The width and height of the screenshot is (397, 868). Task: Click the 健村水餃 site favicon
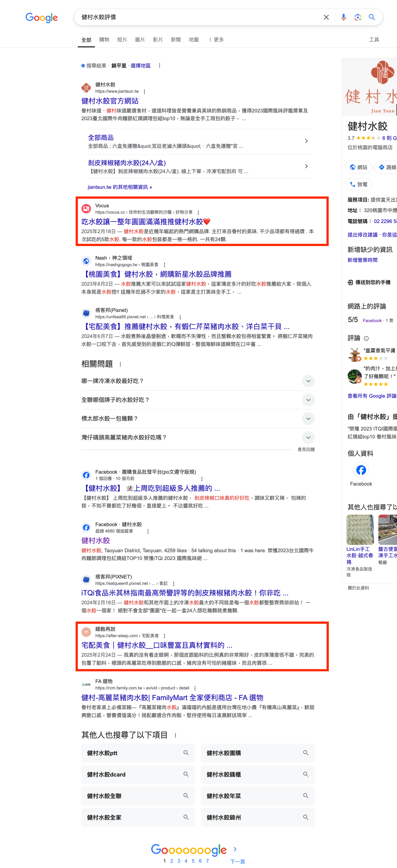(x=86, y=88)
